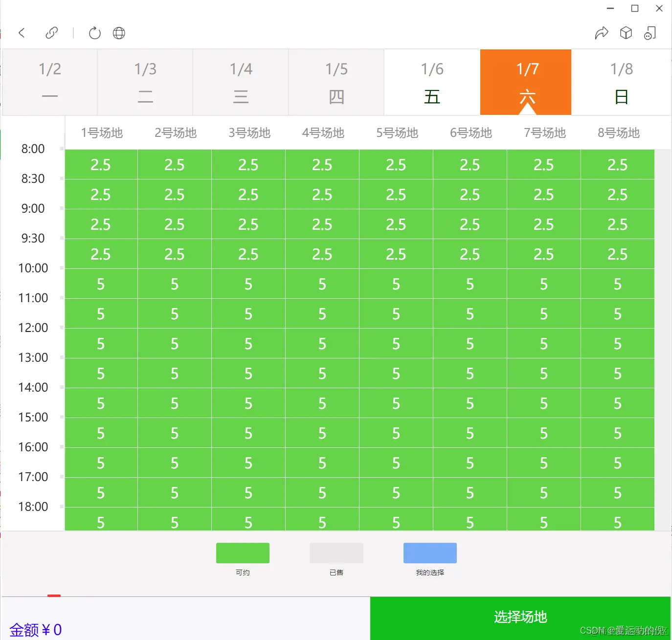Share page using the forward-arrow icon
672x640 pixels.
[x=602, y=33]
